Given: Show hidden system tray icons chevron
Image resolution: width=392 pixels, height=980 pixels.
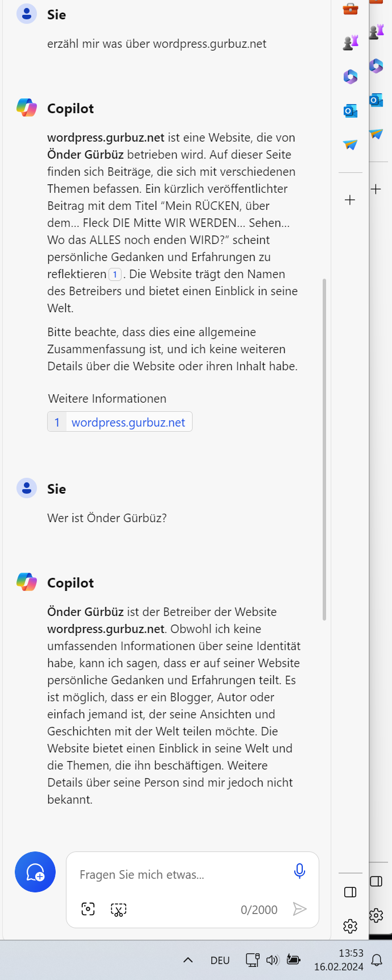Looking at the screenshot, I should click(x=188, y=960).
